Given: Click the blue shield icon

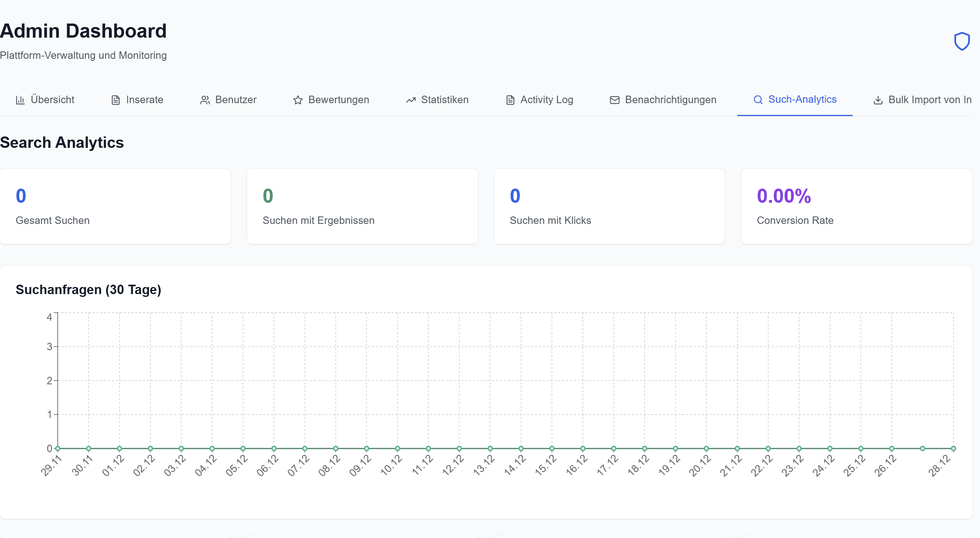Looking at the screenshot, I should 962,41.
